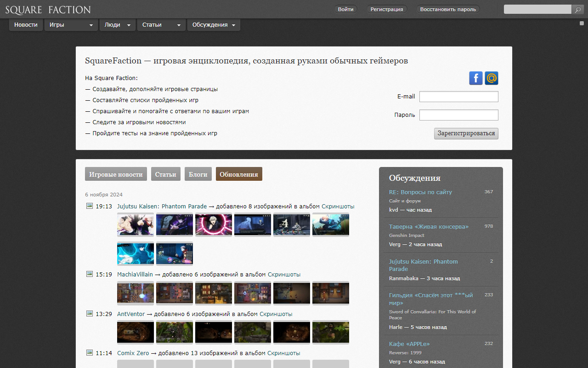Open the Обсуждения dropdown menu

pyautogui.click(x=214, y=25)
